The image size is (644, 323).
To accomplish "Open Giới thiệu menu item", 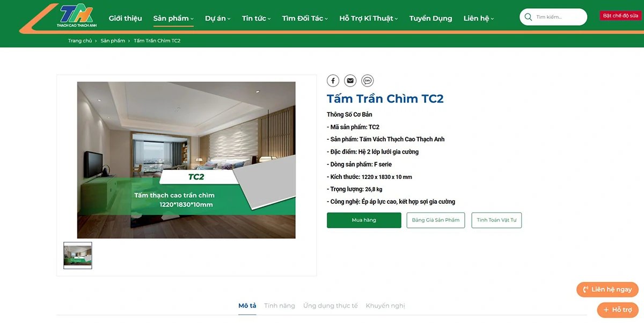I will tap(125, 18).
